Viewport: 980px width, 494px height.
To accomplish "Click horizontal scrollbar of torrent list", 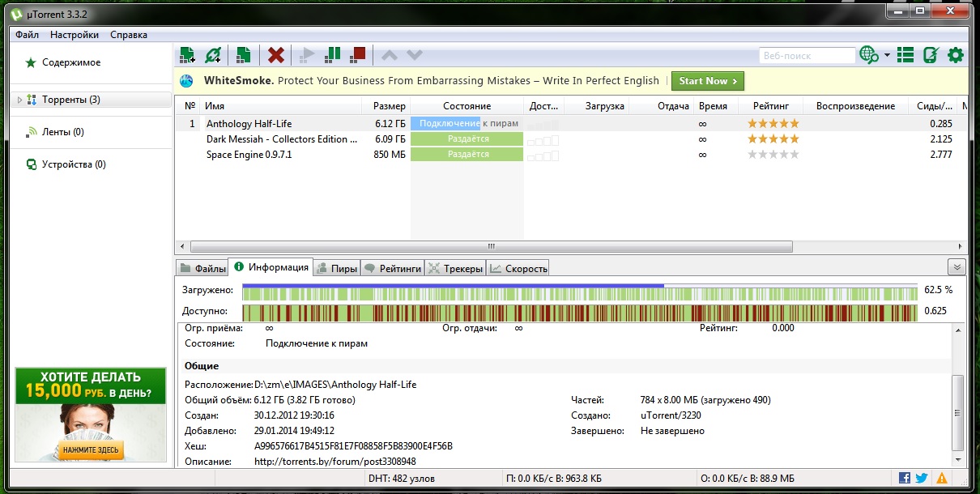I will [x=490, y=246].
